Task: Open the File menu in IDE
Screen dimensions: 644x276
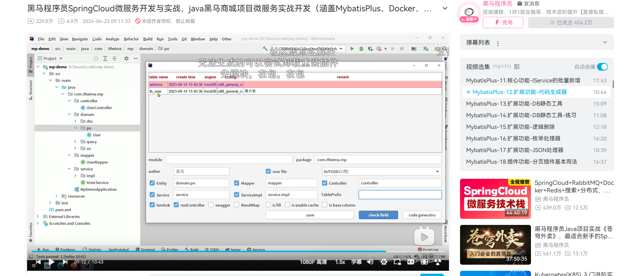Action: click(41, 39)
